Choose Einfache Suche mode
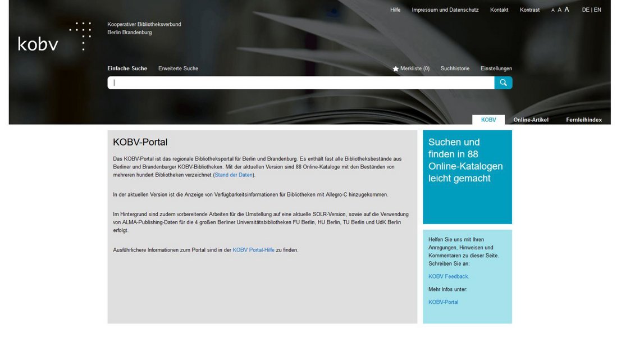The width and height of the screenshot is (644, 337). click(x=127, y=69)
